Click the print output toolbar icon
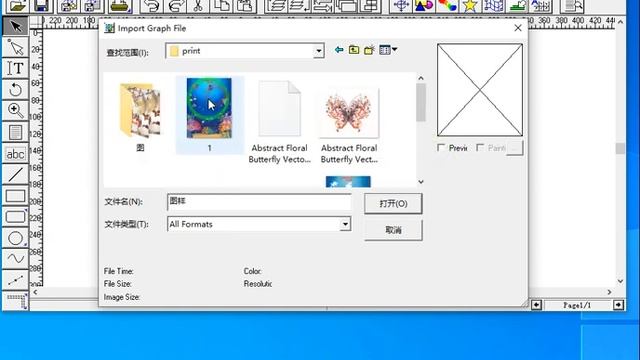 [x=119, y=6]
